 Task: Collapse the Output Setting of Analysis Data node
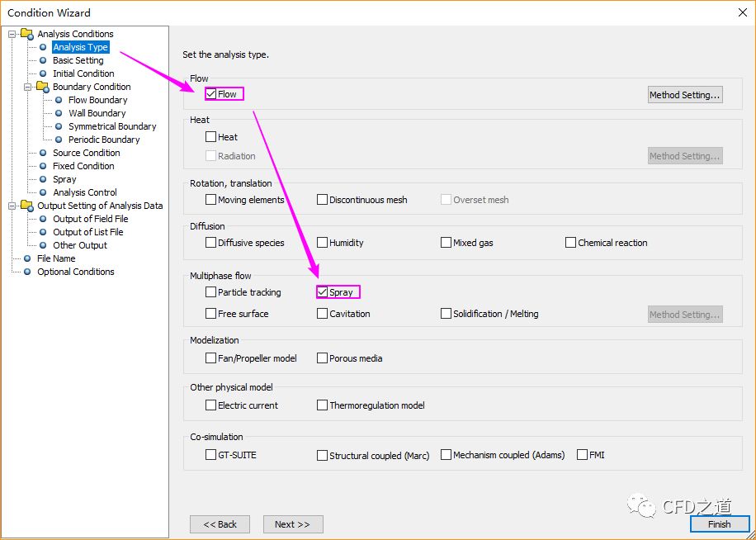[x=12, y=206]
